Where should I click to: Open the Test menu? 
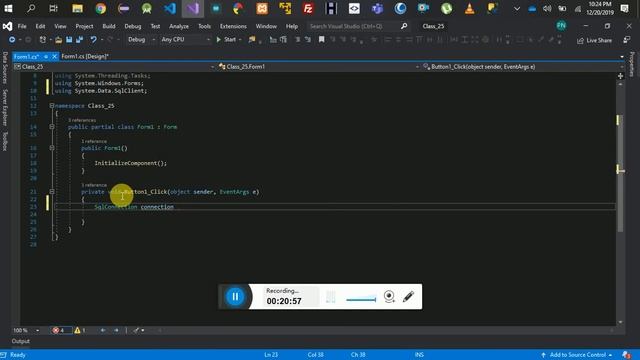tap(155, 26)
